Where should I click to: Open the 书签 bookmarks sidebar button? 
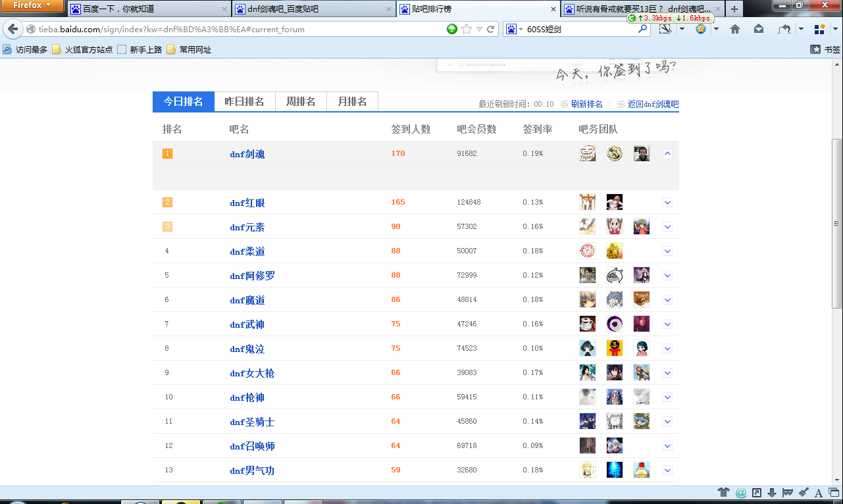[825, 49]
